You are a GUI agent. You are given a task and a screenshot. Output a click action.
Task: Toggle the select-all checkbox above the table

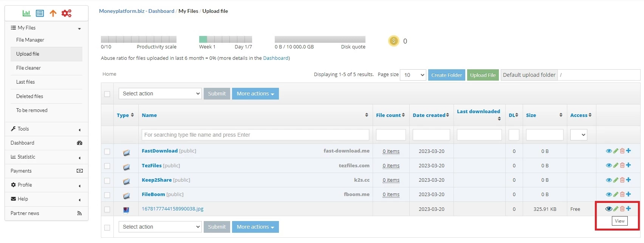click(107, 94)
